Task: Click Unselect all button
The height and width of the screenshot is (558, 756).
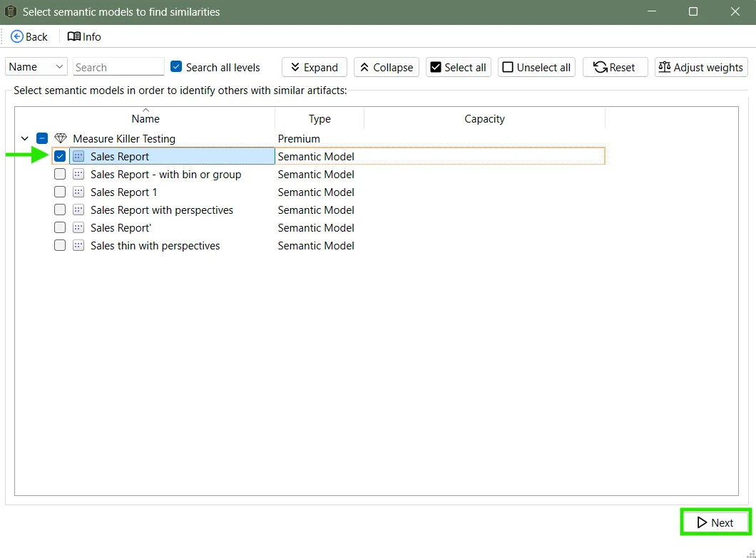Action: pyautogui.click(x=536, y=67)
